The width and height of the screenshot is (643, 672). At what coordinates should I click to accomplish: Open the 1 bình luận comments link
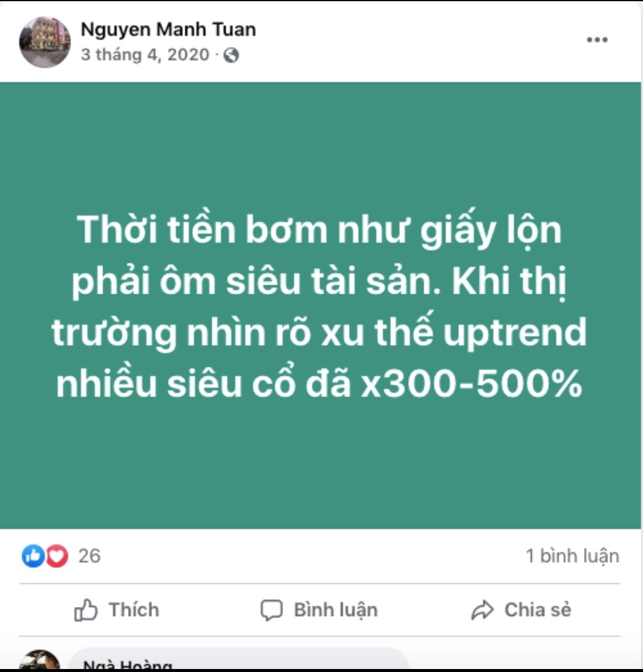(x=572, y=556)
